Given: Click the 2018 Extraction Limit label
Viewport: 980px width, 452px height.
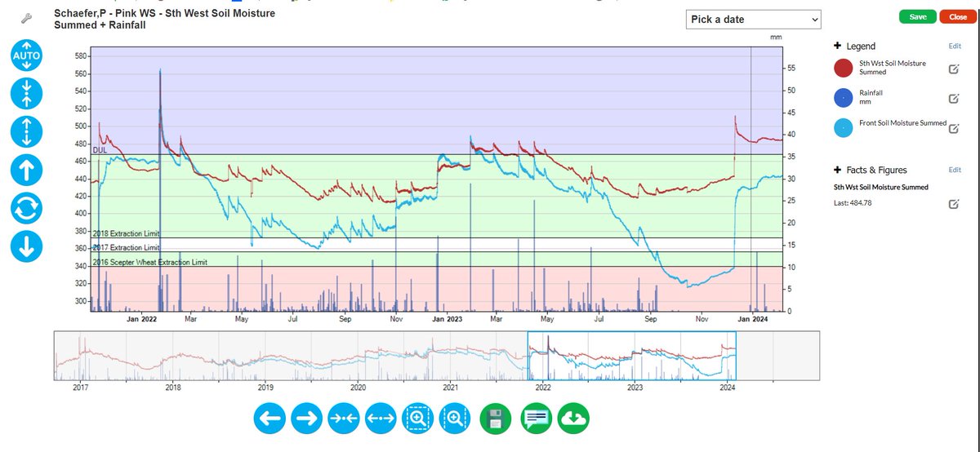Looking at the screenshot, I should pos(126,233).
